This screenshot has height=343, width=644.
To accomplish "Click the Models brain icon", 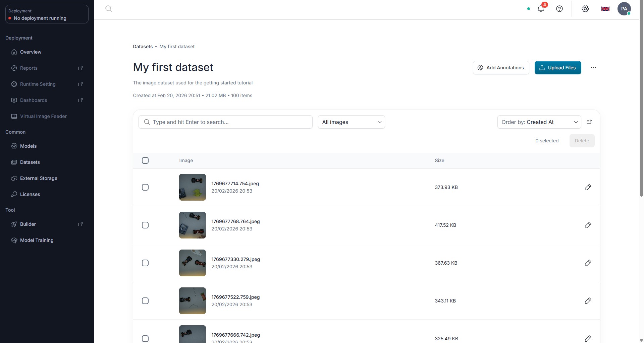I will pos(14,146).
